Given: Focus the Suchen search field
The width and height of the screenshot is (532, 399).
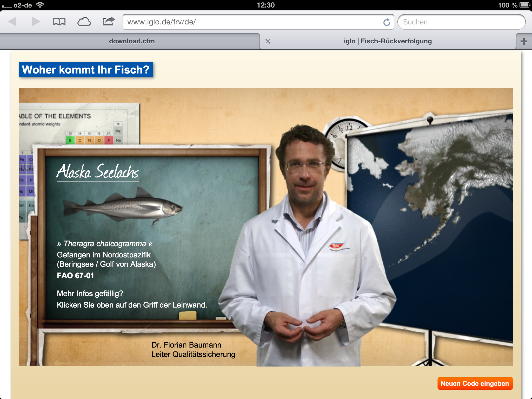Looking at the screenshot, I should click(x=461, y=22).
